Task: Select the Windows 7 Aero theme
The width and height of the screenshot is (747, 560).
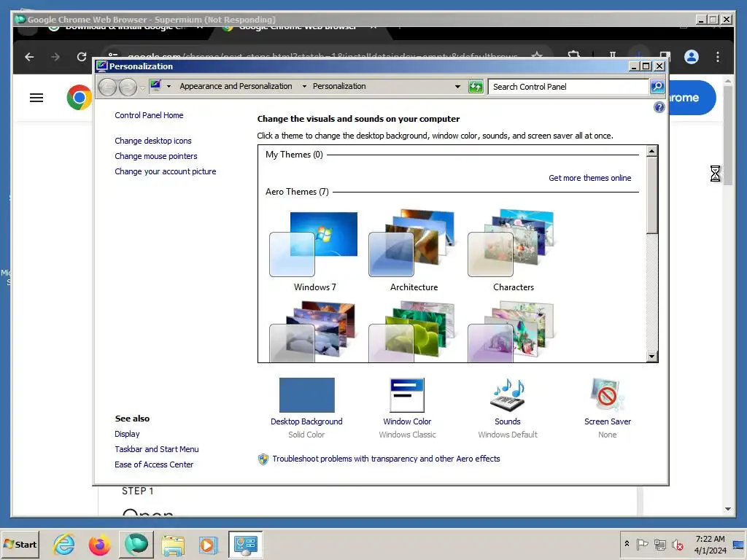Action: coord(314,251)
